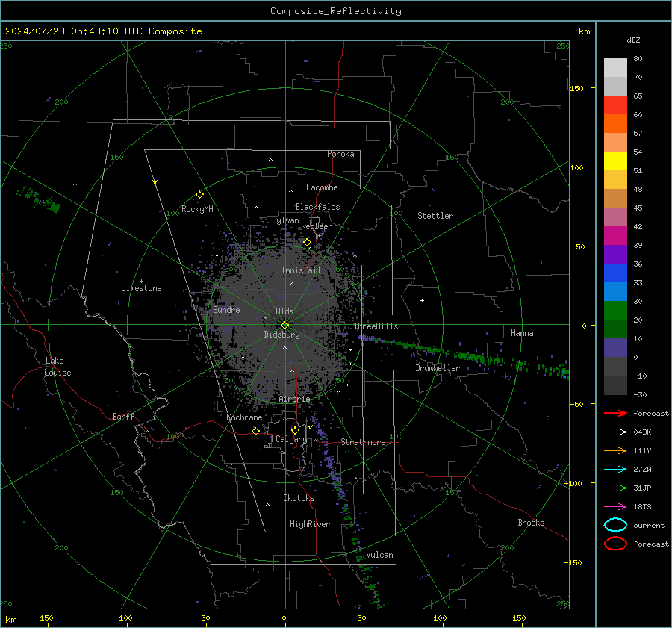Screen dimensions: 672x628
Task: Pick the blue 33-36 dBZ swatch
Action: [x=615, y=273]
